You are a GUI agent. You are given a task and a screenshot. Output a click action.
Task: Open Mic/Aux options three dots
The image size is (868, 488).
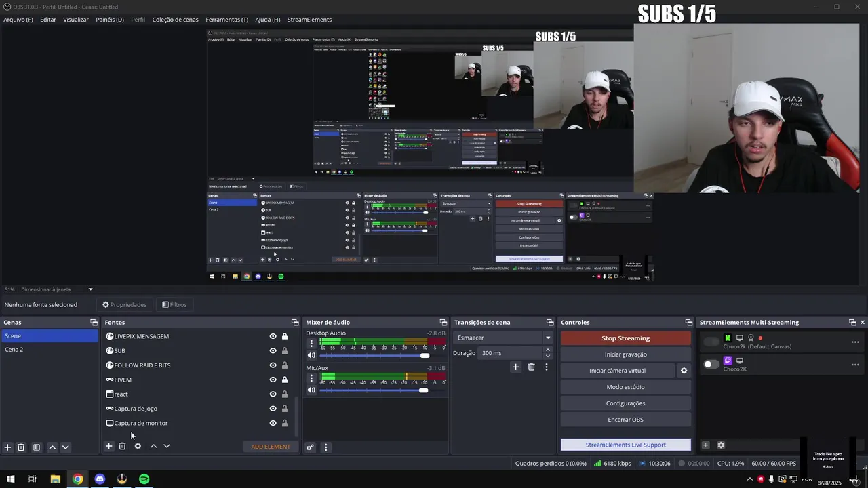(311, 378)
